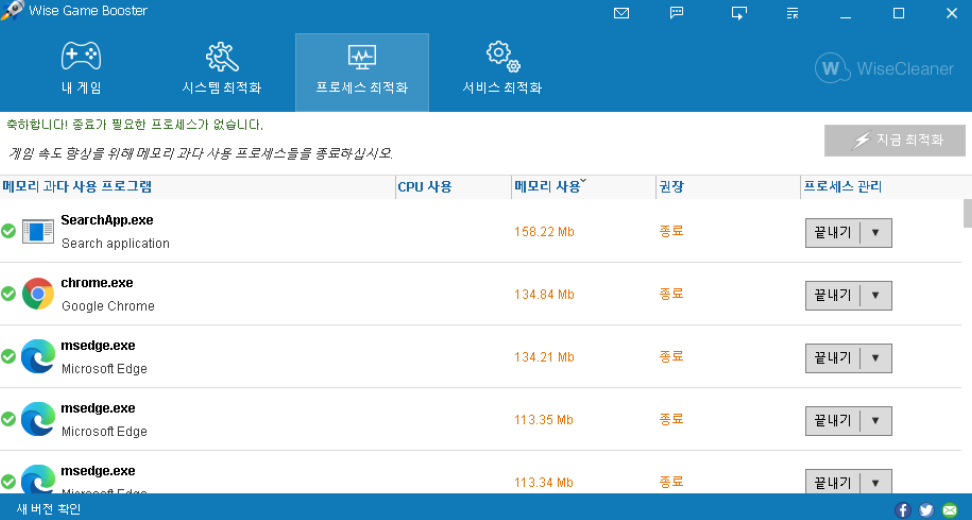Toggle green check for msedge.exe 113.35 Mb
The width and height of the screenshot is (972, 520).
pos(8,419)
